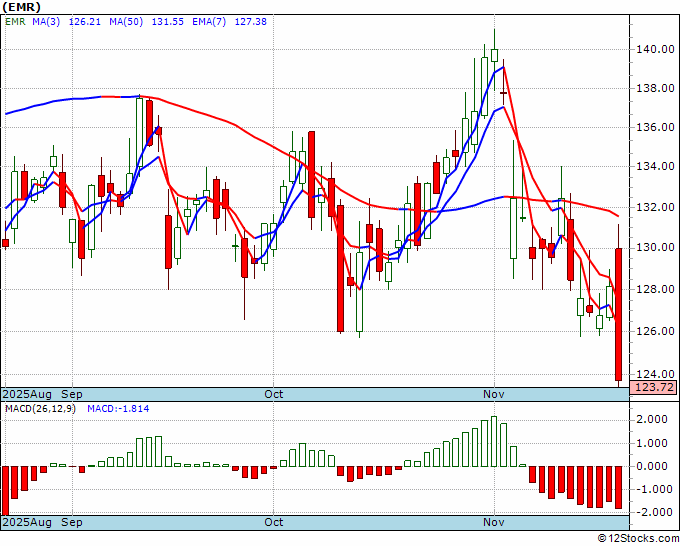Screen dimensions: 680x546
Task: Click the MACD:-1.814 value readout
Action: click(118, 409)
